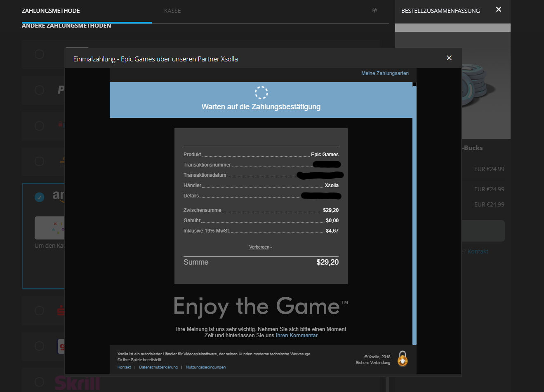Viewport: 544px width, 392px height.
Task: Click the Details row label
Action: pyautogui.click(x=191, y=196)
